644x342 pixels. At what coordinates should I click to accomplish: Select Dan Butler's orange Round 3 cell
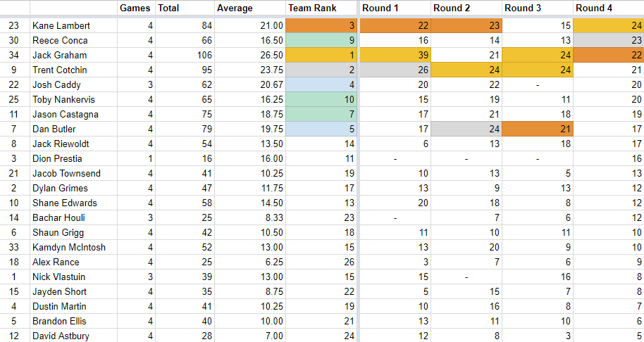[537, 129]
